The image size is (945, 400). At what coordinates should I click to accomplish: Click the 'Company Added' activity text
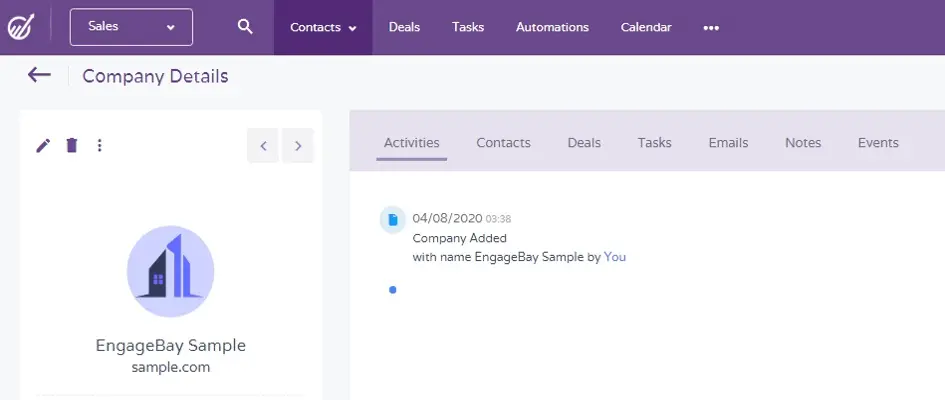459,238
